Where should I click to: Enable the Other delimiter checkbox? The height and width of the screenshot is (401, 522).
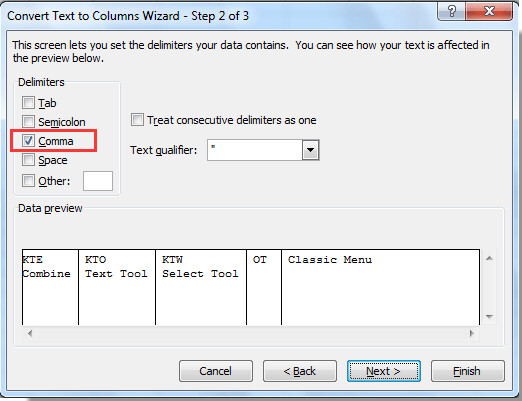[x=28, y=181]
